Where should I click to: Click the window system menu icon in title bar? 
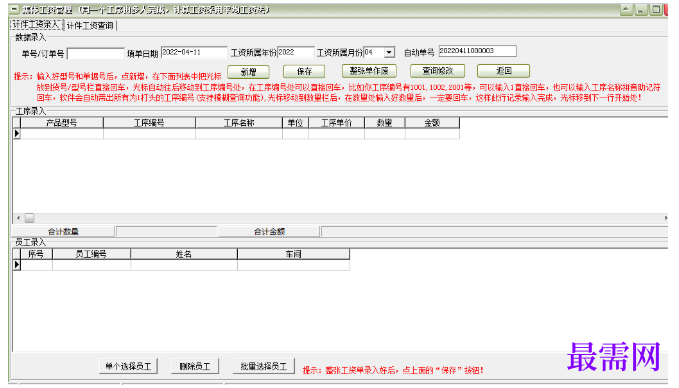click(x=14, y=9)
